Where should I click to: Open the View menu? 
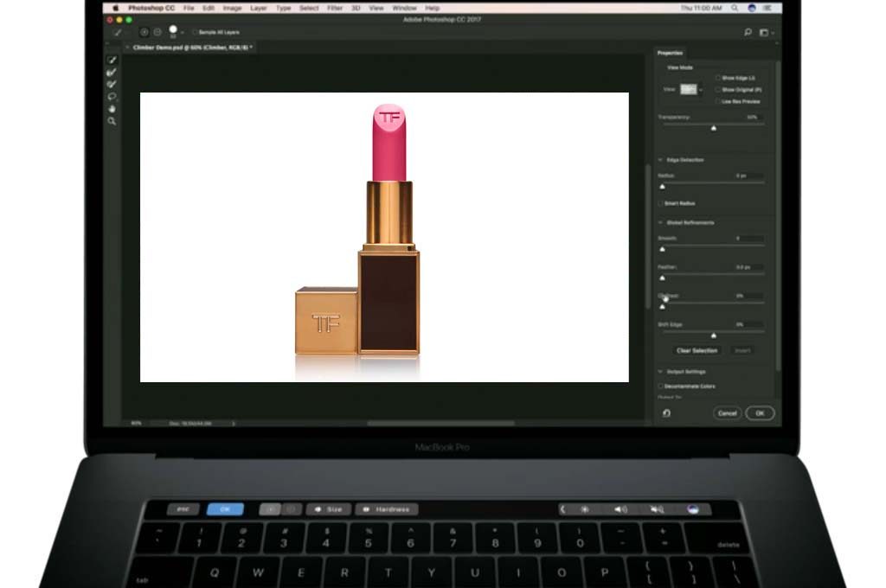376,8
